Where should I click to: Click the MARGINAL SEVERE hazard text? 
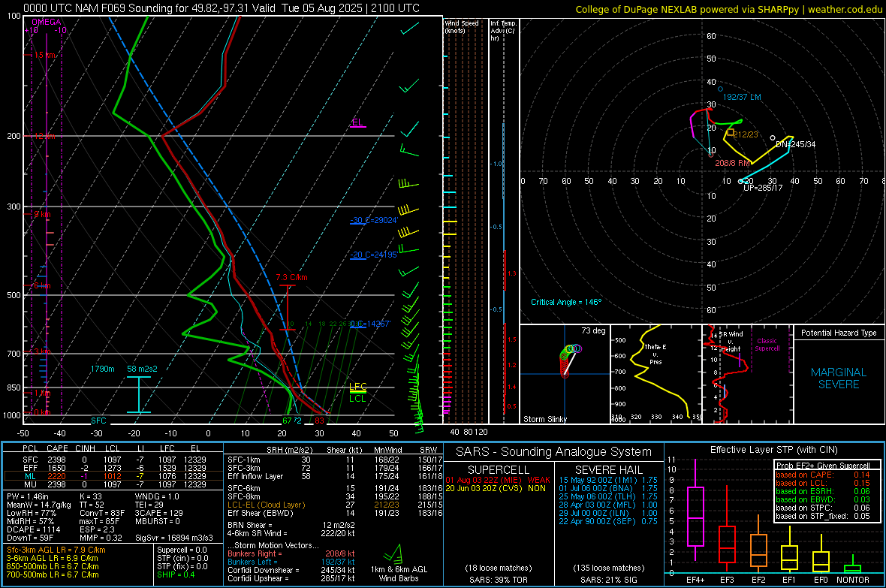839,378
